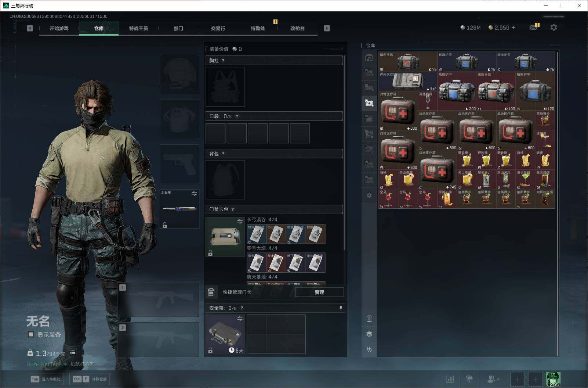
Task: Click the plus icon next to 2,950 currency
Action: click(513, 28)
